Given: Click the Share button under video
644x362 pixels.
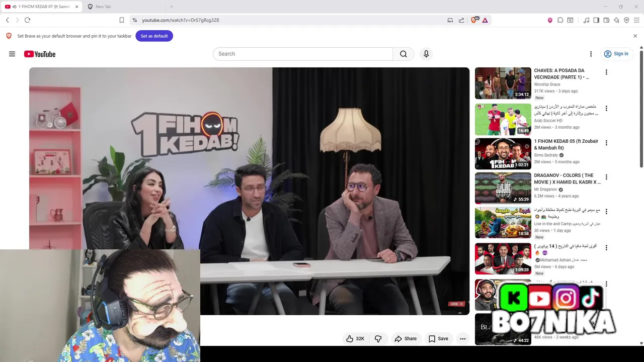Looking at the screenshot, I should pyautogui.click(x=406, y=339).
